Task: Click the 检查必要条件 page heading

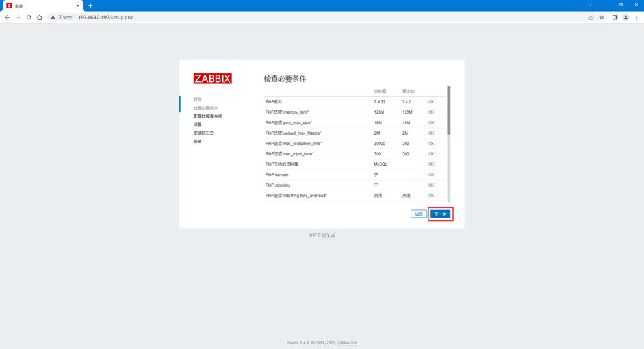Action: click(x=285, y=79)
